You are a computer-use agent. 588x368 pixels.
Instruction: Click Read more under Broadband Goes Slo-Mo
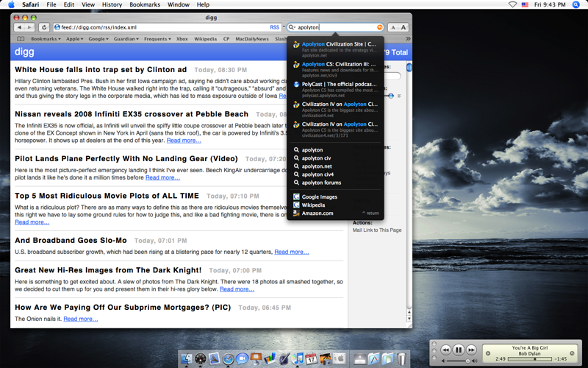click(292, 252)
